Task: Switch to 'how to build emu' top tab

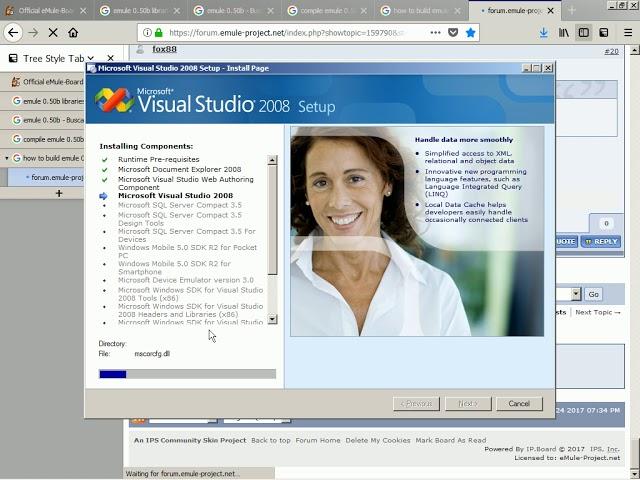Action: (422, 11)
